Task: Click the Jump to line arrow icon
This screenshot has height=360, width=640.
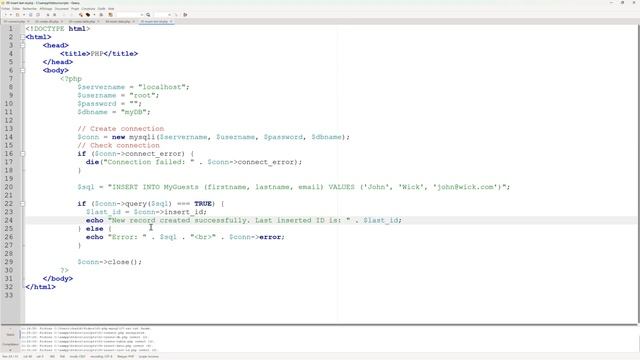Action: 176,15
